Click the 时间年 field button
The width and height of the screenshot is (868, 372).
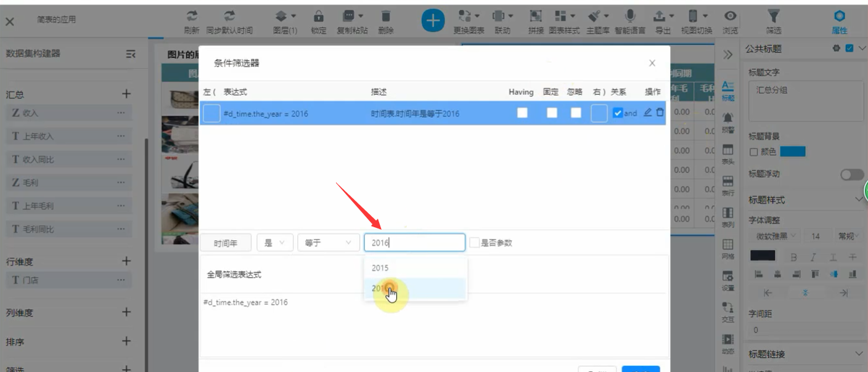click(226, 243)
